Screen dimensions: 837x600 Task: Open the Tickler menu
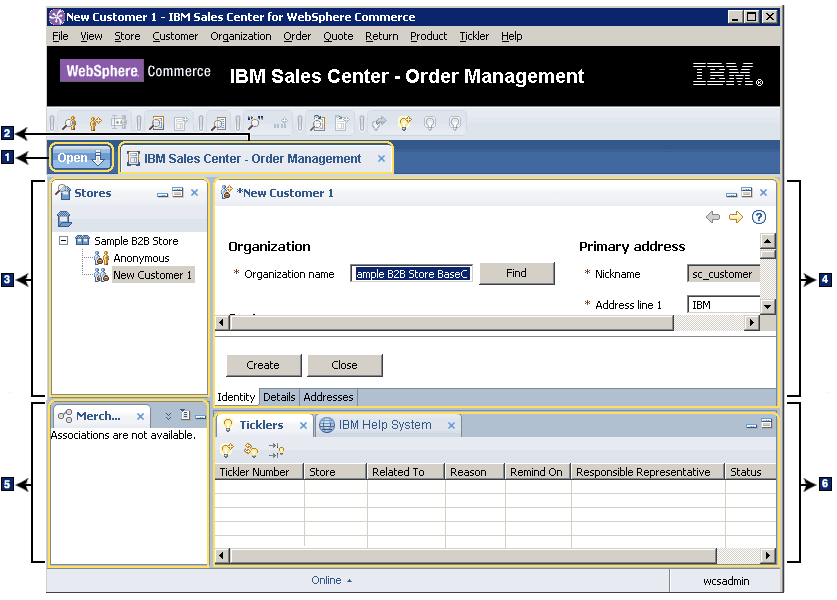(x=474, y=36)
